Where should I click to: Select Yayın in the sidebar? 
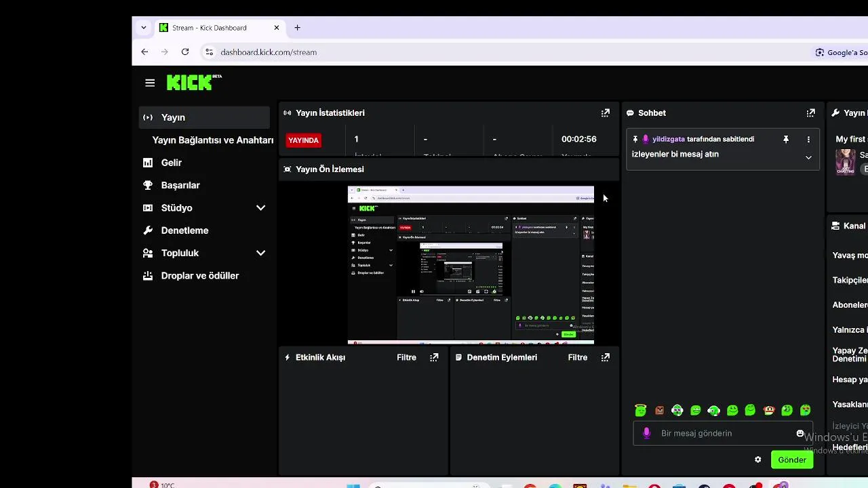pos(204,117)
